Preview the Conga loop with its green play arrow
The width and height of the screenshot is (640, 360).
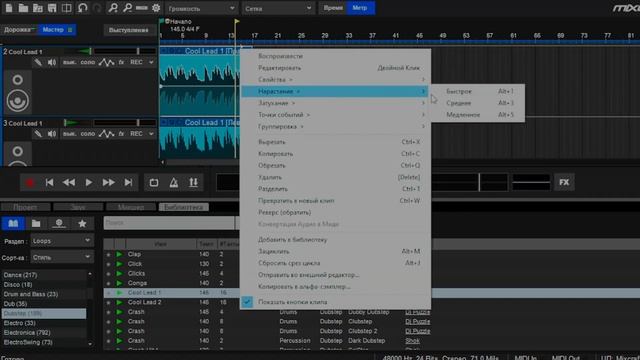[x=120, y=283]
